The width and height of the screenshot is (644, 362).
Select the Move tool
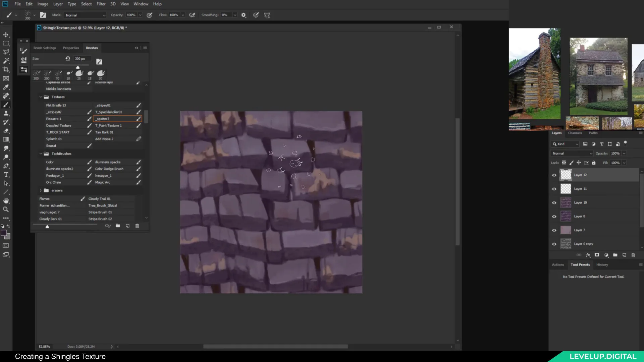pyautogui.click(x=6, y=35)
